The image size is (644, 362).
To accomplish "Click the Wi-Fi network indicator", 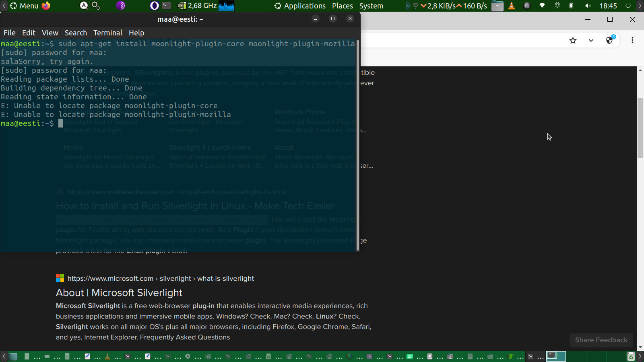I will [542, 6].
